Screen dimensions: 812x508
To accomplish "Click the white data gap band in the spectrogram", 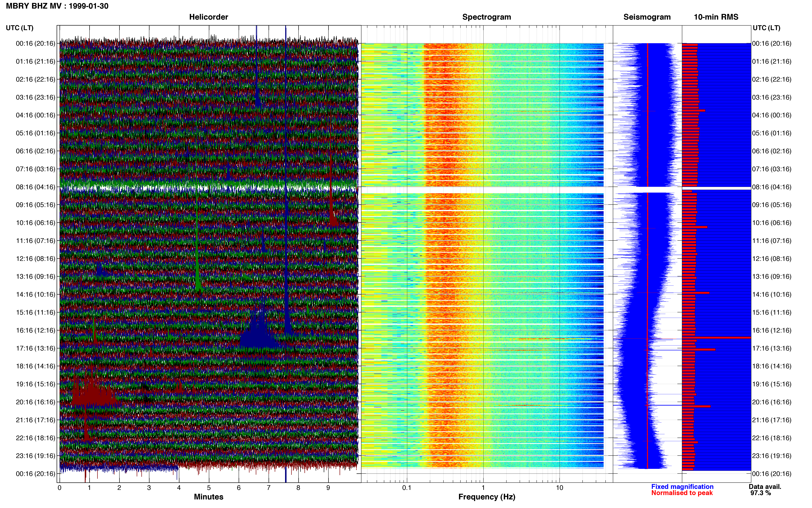I will 483,190.
